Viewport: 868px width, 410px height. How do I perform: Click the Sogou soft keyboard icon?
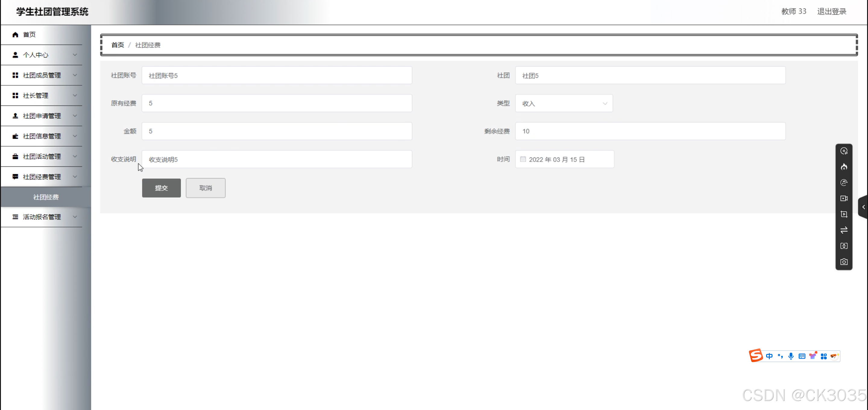pyautogui.click(x=802, y=356)
